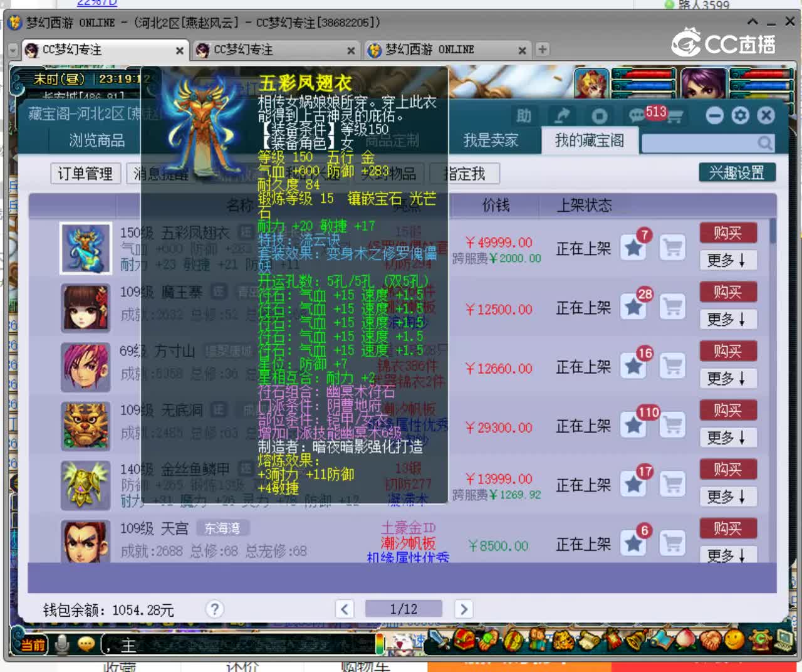Image resolution: width=802 pixels, height=672 pixels.
Task: Open tab list dropdown arrow at top-left
Action: 13,50
